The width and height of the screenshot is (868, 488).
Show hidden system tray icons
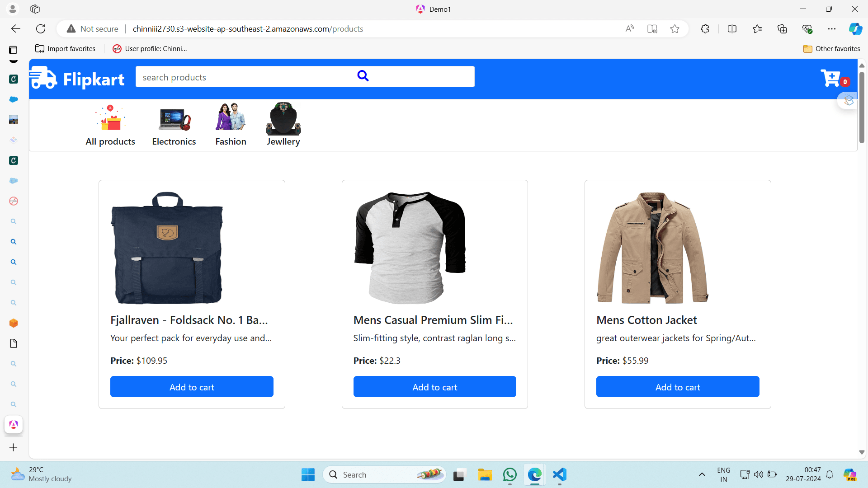(702, 474)
